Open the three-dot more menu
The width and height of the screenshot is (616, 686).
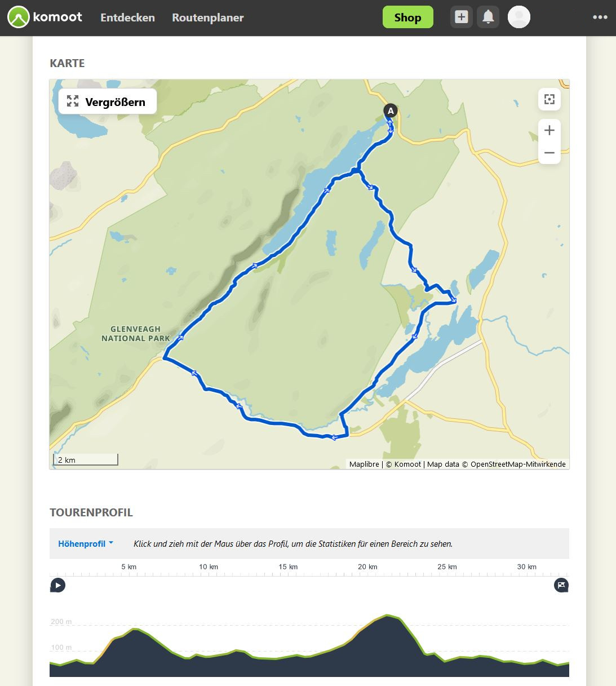pyautogui.click(x=600, y=17)
